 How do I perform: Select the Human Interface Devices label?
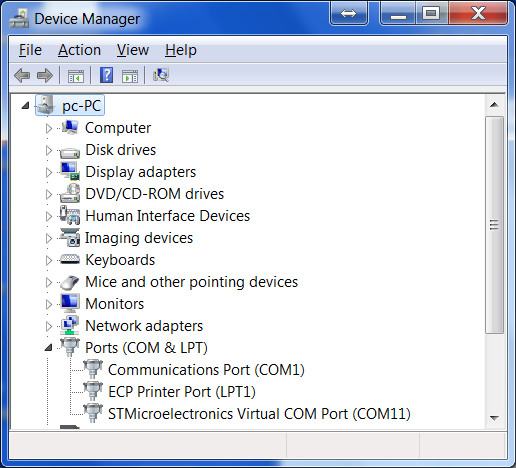pyautogui.click(x=168, y=216)
